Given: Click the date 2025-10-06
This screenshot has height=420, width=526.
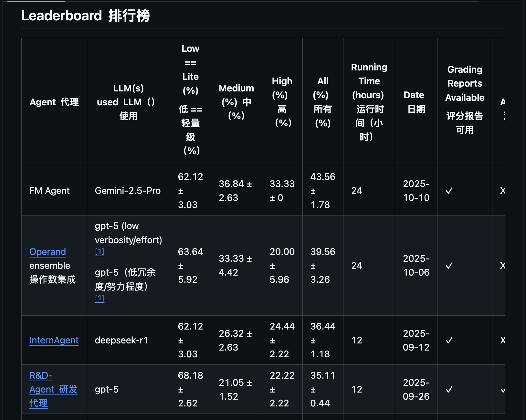Looking at the screenshot, I should (x=416, y=266).
